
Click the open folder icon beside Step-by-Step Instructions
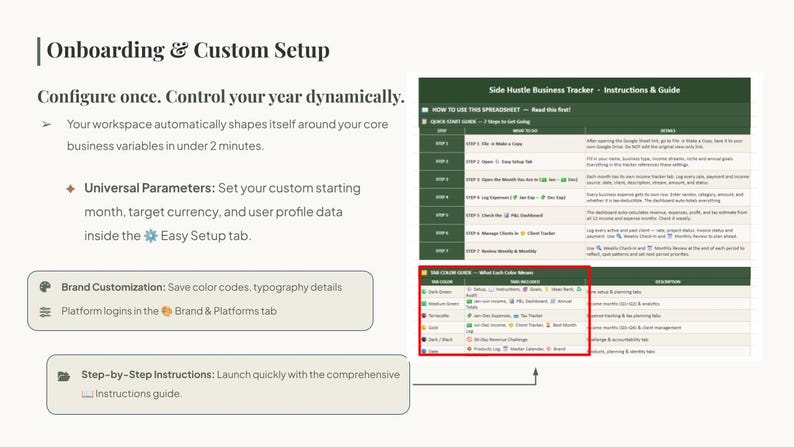[64, 376]
